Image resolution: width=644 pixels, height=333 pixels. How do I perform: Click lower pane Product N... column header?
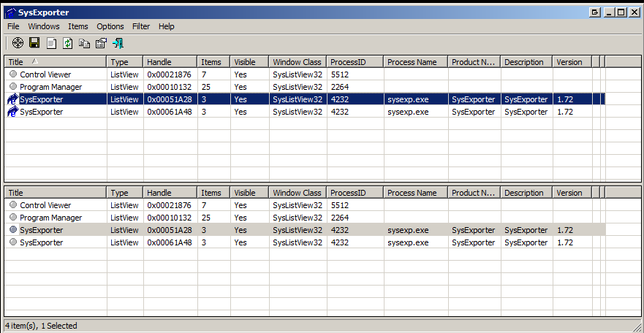[474, 192]
